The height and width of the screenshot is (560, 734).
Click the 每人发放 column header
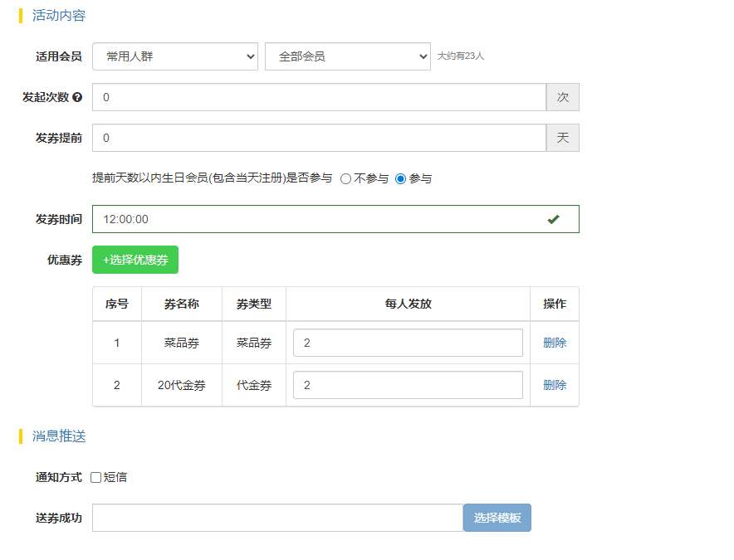pyautogui.click(x=408, y=304)
